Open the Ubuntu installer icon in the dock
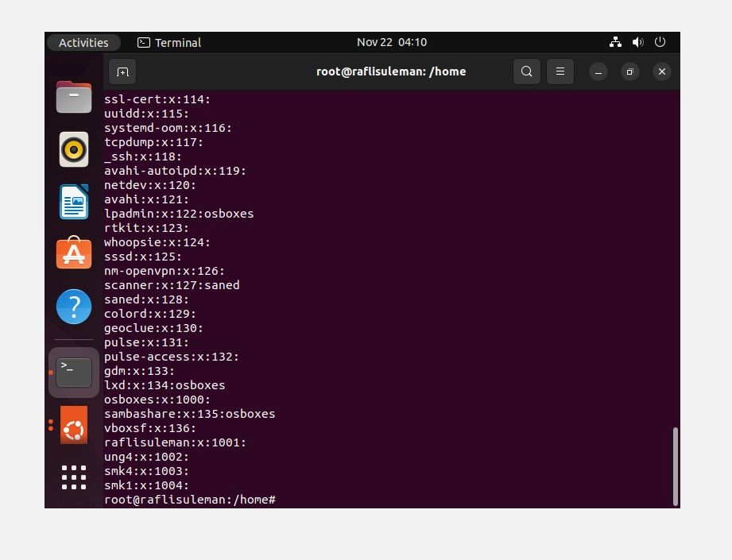This screenshot has height=560, width=732. click(x=74, y=425)
